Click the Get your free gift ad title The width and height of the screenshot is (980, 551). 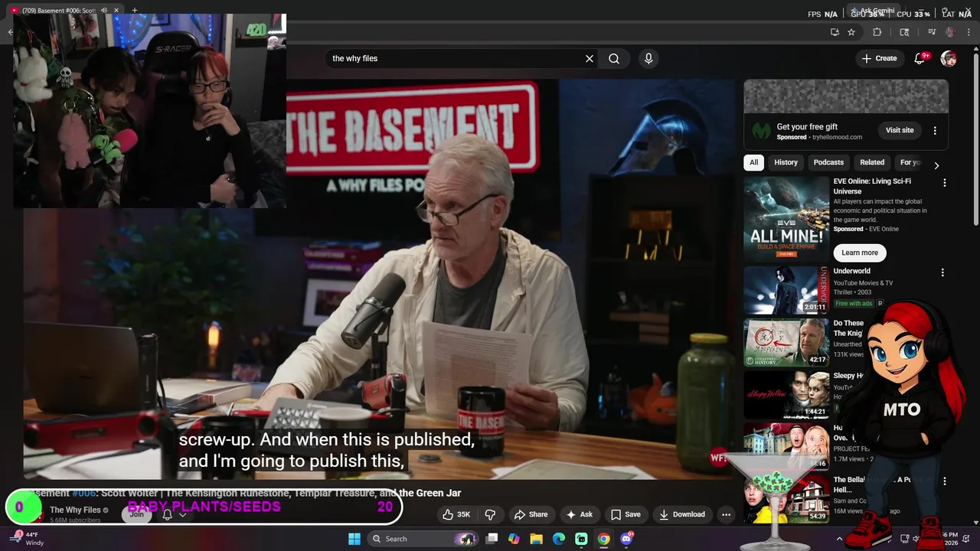[807, 127]
